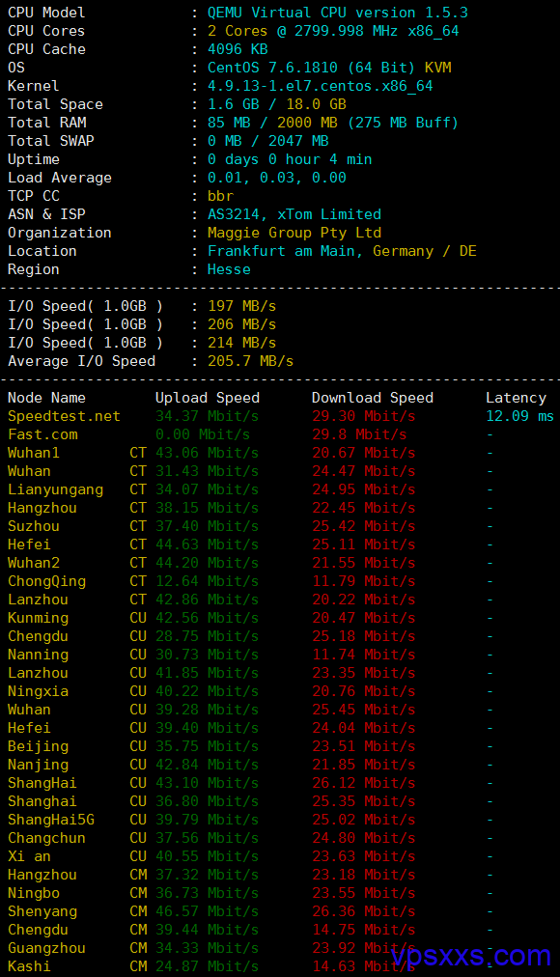Select the "Kashi" node name
This screenshot has height=977, width=560.
[29, 966]
